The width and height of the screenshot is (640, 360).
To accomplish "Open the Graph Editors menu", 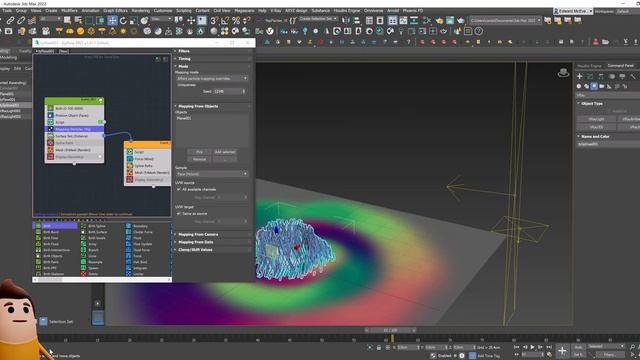I will [116, 11].
